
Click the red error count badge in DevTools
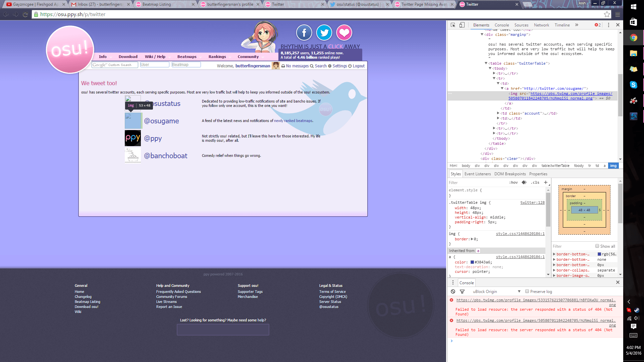point(598,25)
